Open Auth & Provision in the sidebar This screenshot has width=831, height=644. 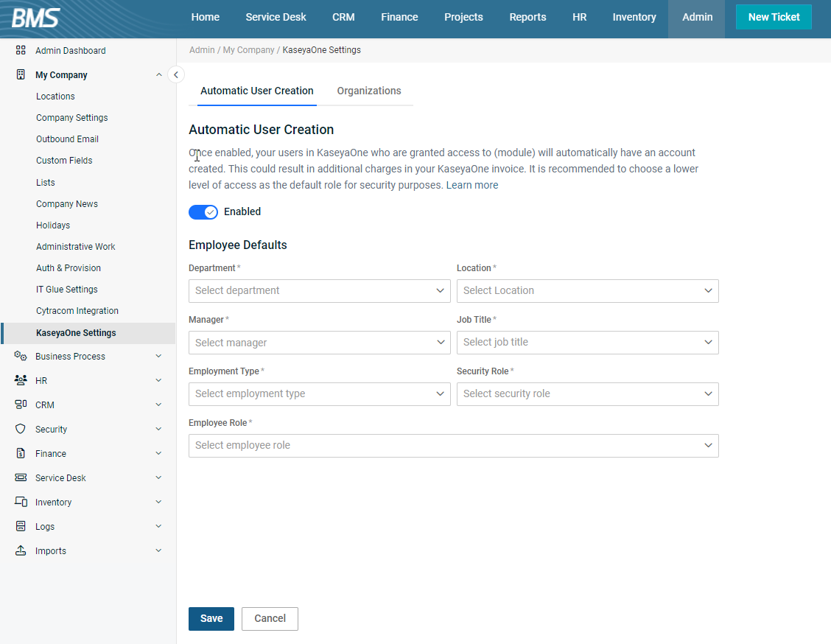click(x=69, y=268)
